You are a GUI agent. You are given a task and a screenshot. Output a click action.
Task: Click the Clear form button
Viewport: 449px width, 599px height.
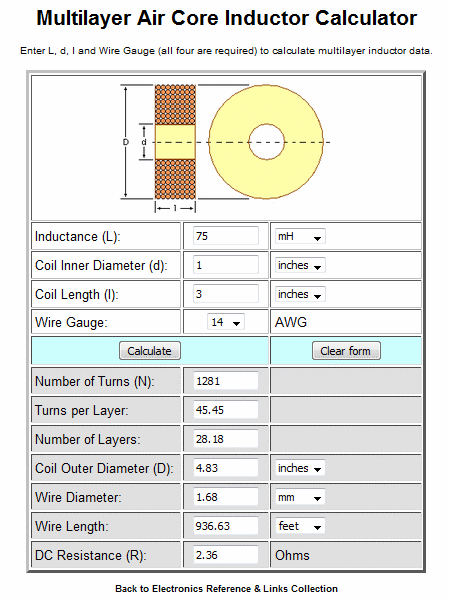point(346,351)
